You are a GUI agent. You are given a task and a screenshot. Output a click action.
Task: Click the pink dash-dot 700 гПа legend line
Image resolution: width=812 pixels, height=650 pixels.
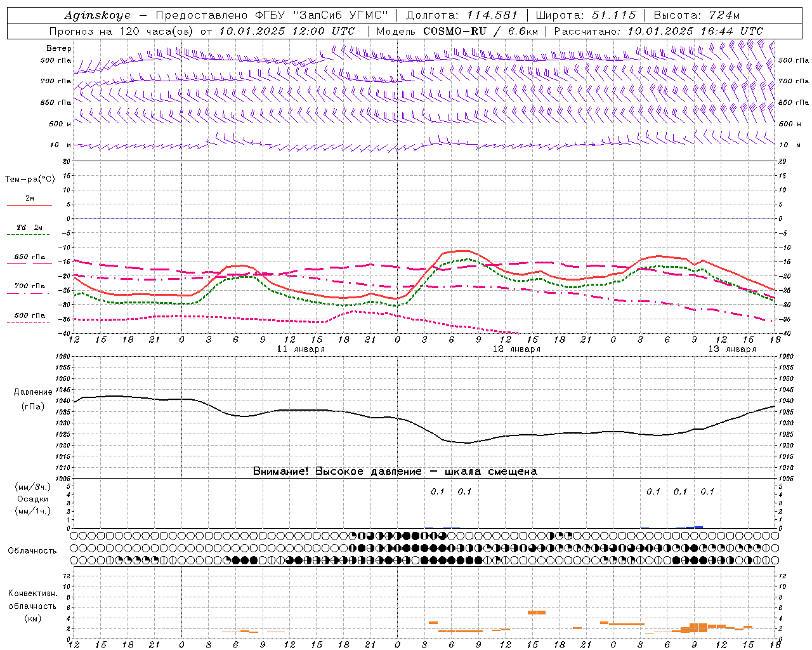tap(29, 293)
